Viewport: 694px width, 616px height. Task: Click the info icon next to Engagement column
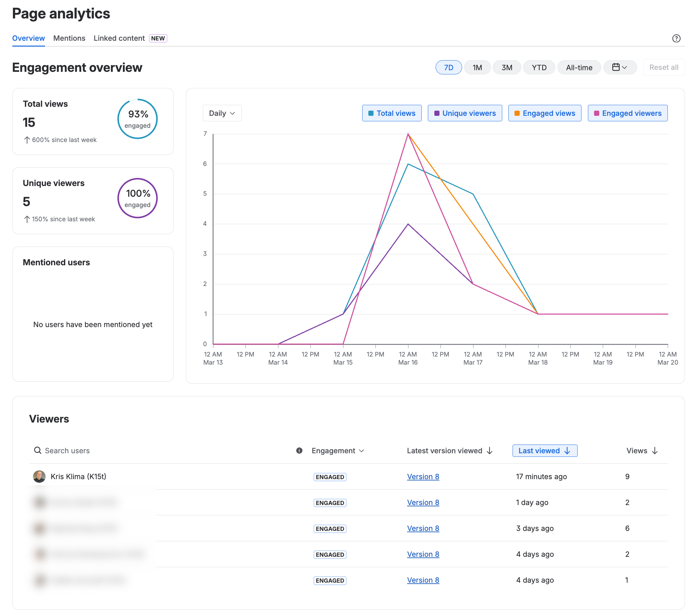click(299, 451)
